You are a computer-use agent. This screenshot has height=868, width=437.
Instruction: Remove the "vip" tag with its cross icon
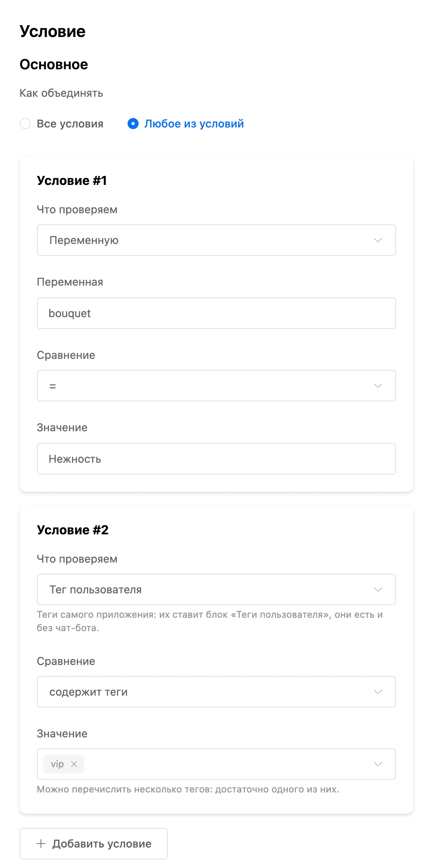point(74,764)
